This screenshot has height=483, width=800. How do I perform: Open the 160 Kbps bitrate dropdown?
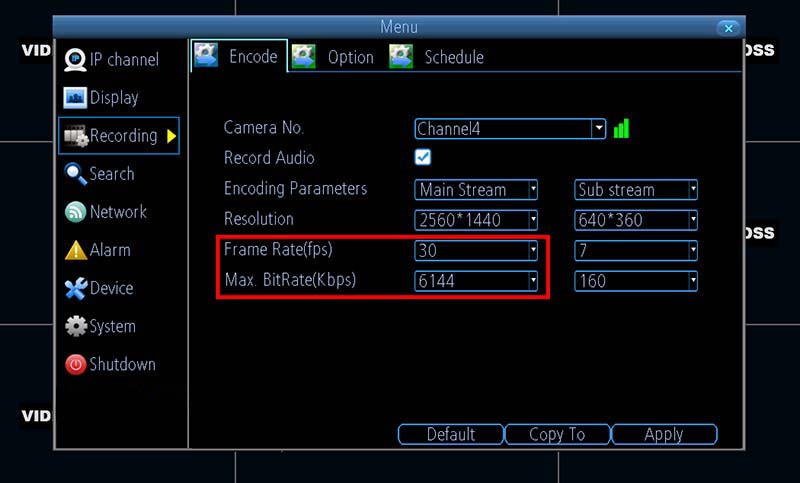pos(636,281)
